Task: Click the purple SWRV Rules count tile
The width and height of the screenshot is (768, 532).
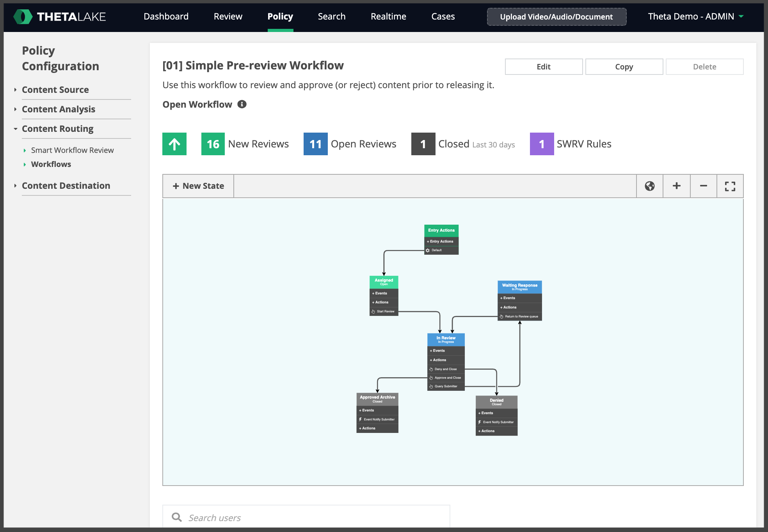Action: (x=542, y=144)
